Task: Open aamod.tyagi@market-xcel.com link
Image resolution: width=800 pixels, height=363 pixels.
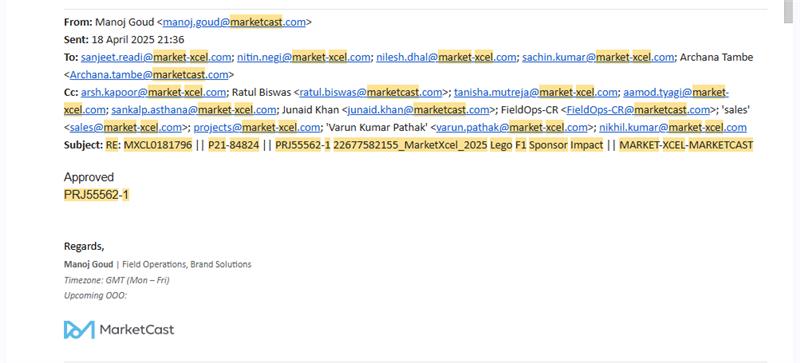Action: [676, 92]
